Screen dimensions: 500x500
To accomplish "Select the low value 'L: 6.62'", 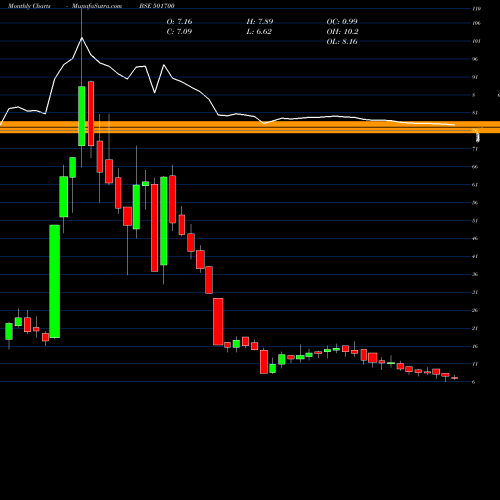I will 259,32.
